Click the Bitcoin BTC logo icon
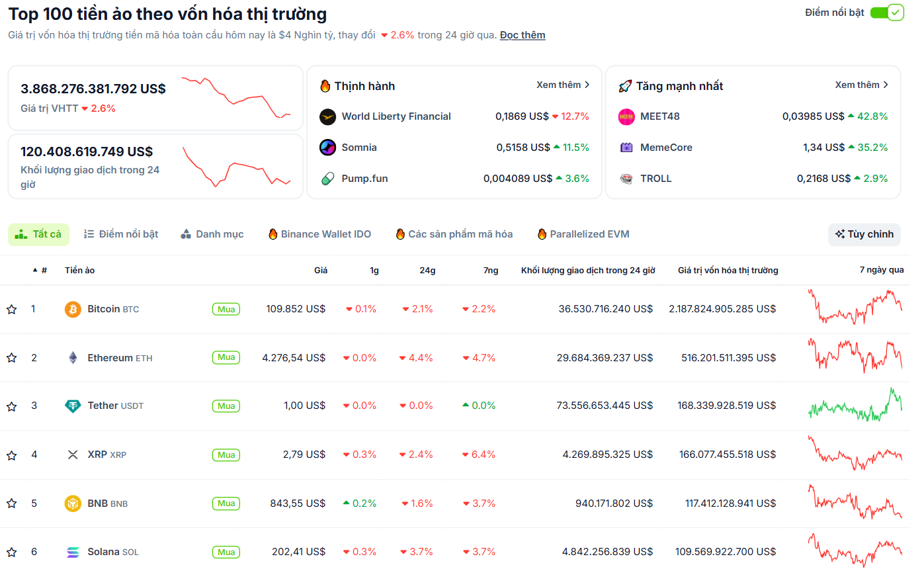The height and width of the screenshot is (571, 924). tap(73, 308)
